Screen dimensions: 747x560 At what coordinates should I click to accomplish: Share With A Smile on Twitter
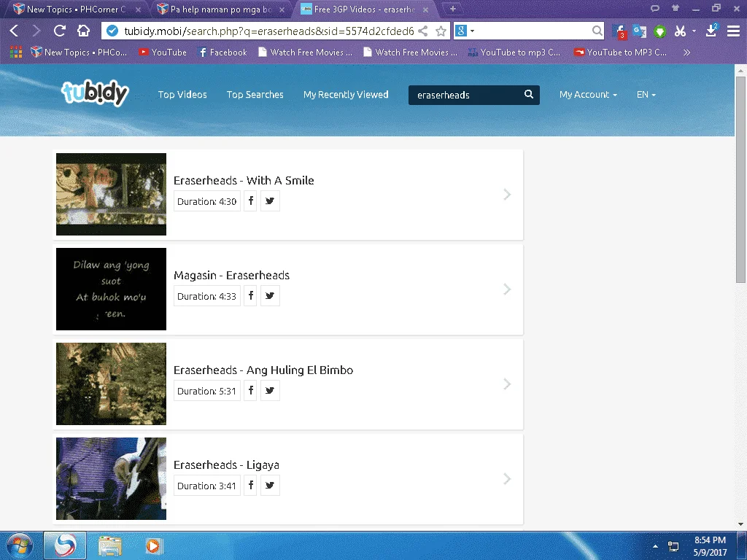coord(270,201)
